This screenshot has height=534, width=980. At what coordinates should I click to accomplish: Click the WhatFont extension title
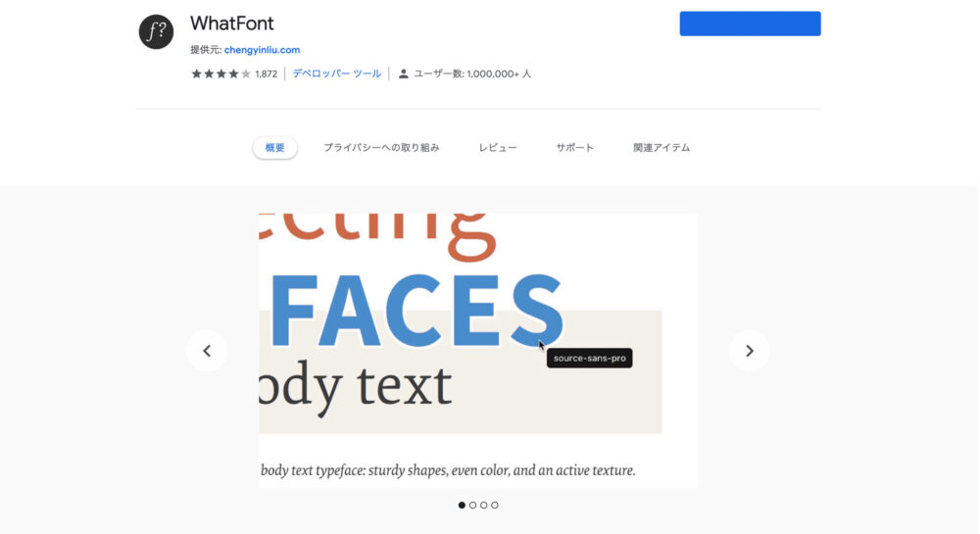point(232,24)
